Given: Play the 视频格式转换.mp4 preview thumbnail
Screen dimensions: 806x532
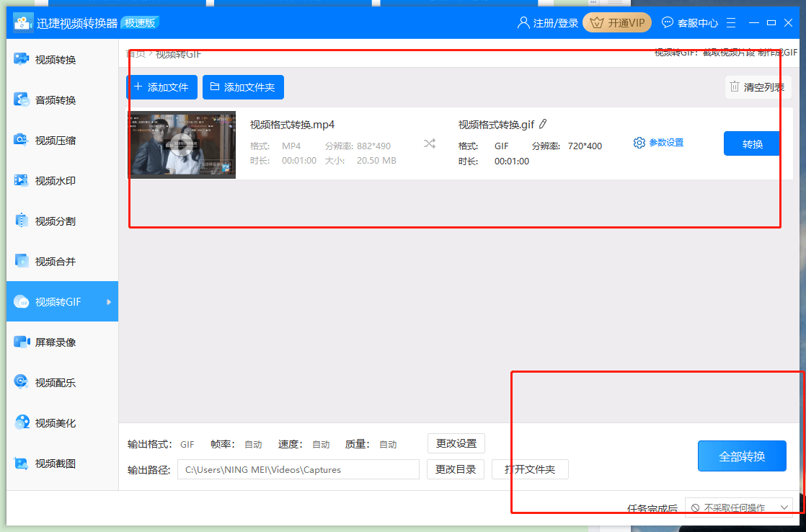Looking at the screenshot, I should 182,144.
